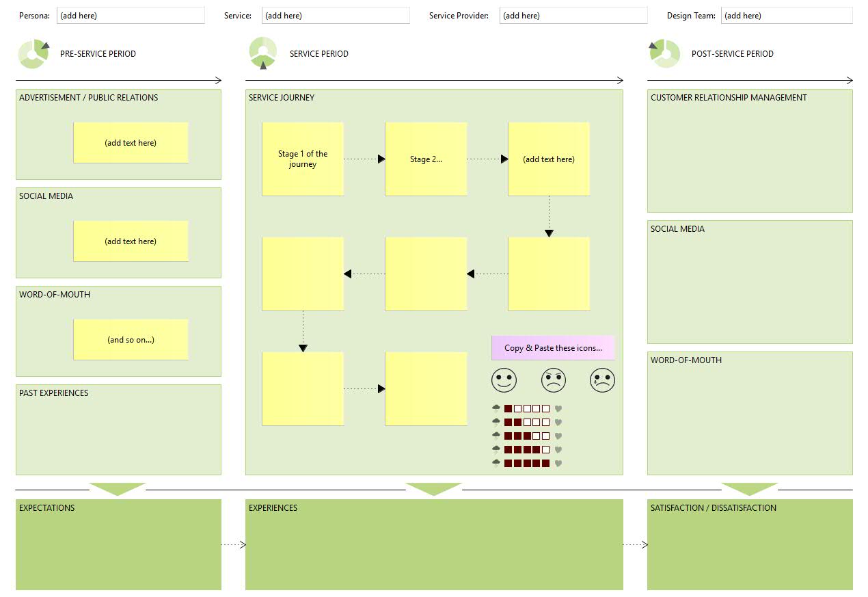Viewport: 868px width, 597px height.
Task: Select the rating bar with one filled square
Action: click(x=527, y=409)
